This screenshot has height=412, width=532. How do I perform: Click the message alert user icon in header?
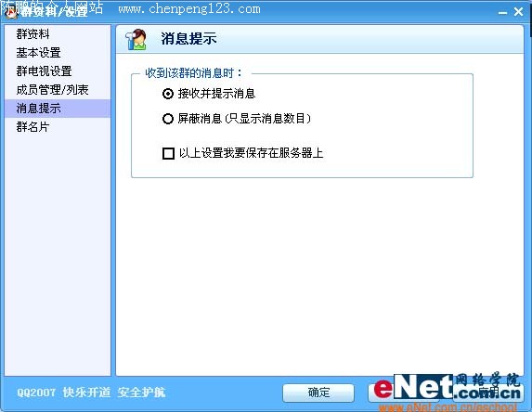coord(136,39)
